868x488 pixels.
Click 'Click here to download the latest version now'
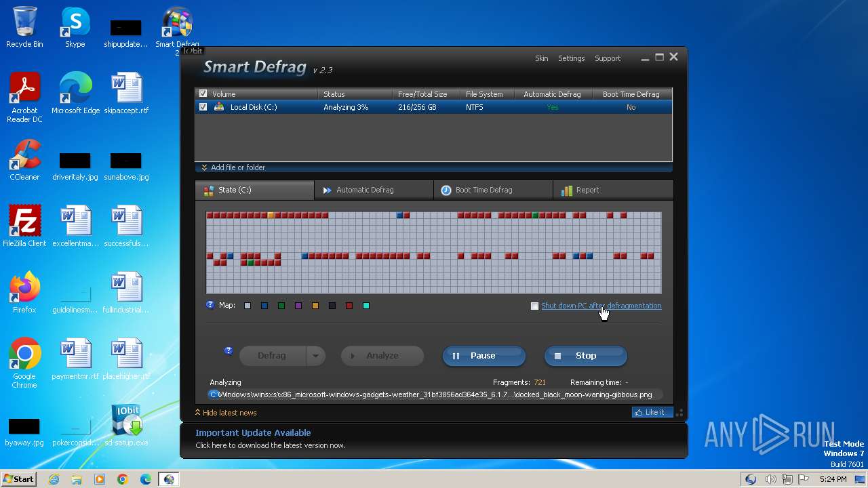pyautogui.click(x=271, y=445)
